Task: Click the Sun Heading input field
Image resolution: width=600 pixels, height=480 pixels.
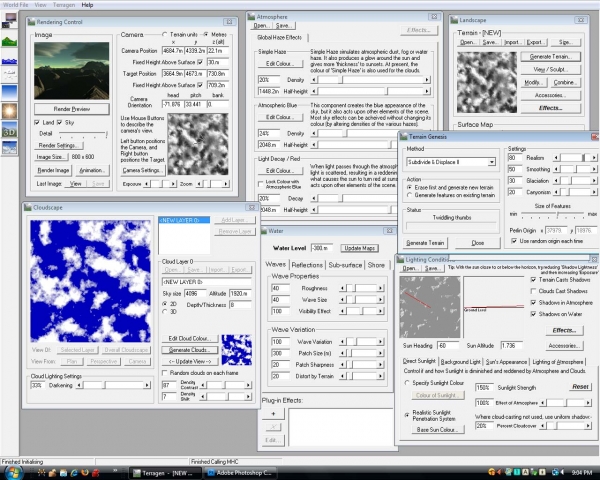Action: click(448, 346)
